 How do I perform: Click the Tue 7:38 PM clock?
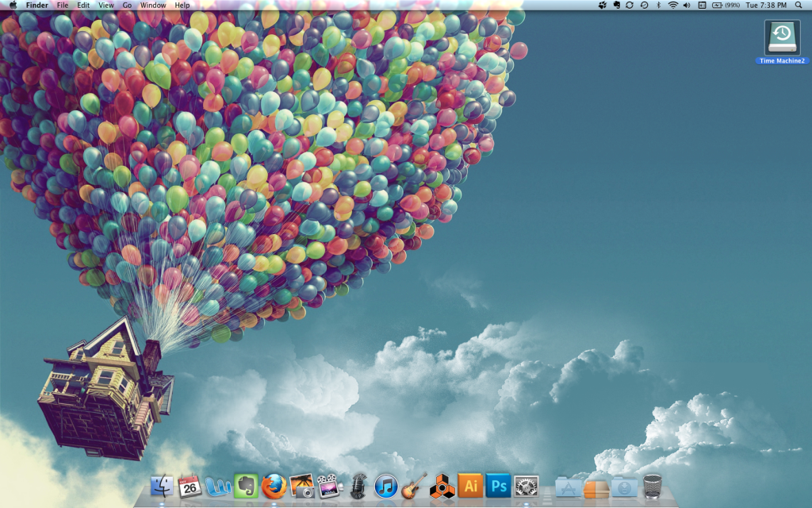click(766, 6)
